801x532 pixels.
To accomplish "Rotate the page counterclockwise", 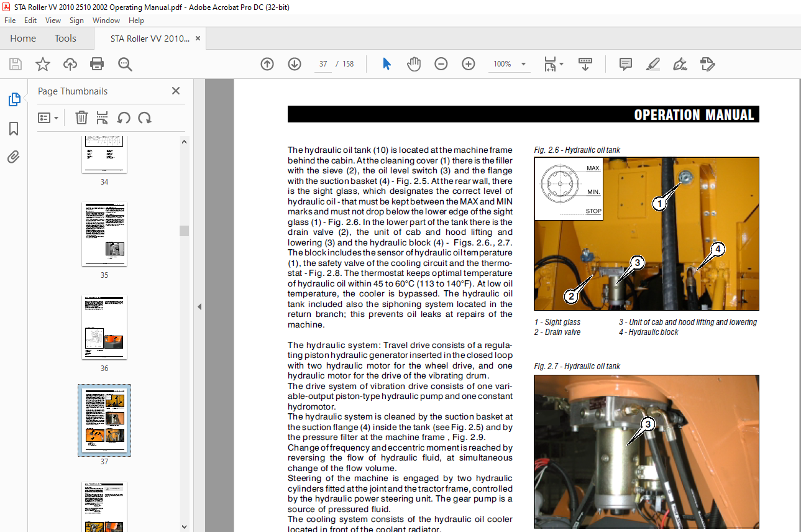I will pos(124,117).
